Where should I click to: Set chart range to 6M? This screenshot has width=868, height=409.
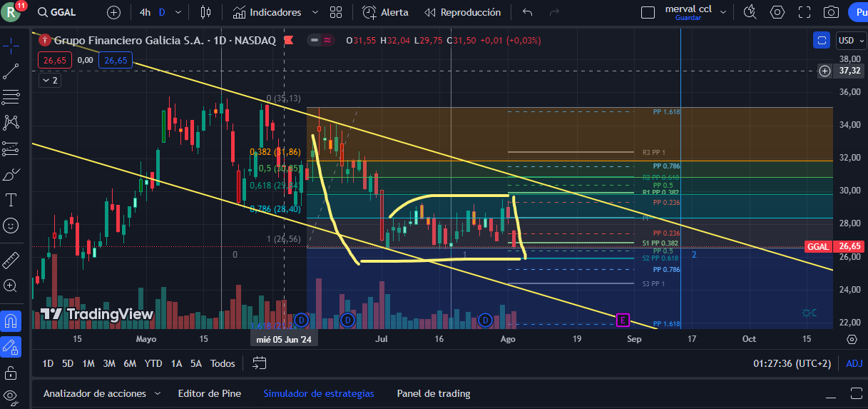pyautogui.click(x=130, y=363)
